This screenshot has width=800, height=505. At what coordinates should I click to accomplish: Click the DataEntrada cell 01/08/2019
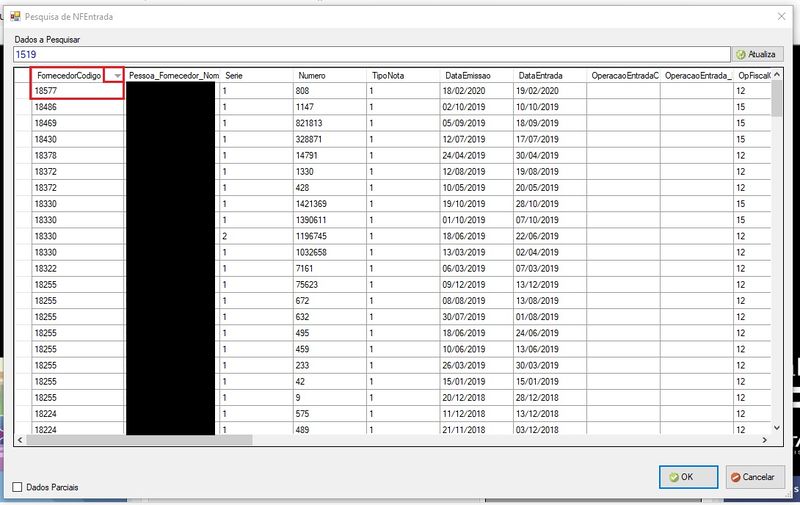click(x=550, y=317)
